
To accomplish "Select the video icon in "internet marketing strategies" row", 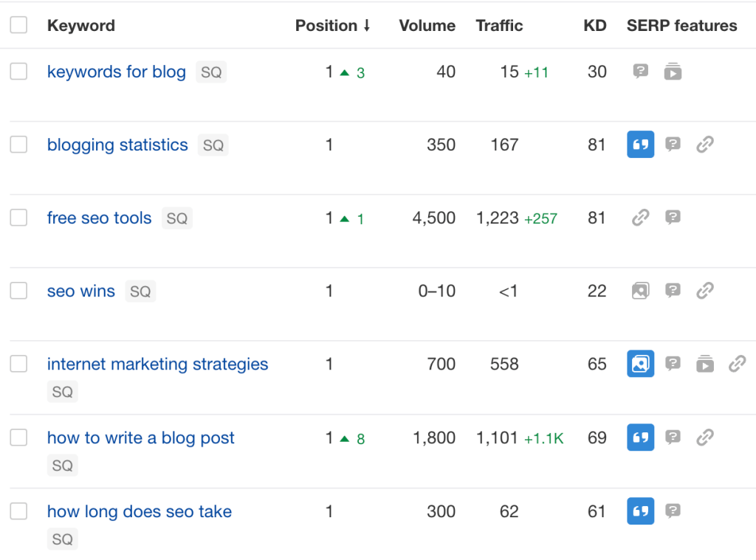I will (705, 364).
